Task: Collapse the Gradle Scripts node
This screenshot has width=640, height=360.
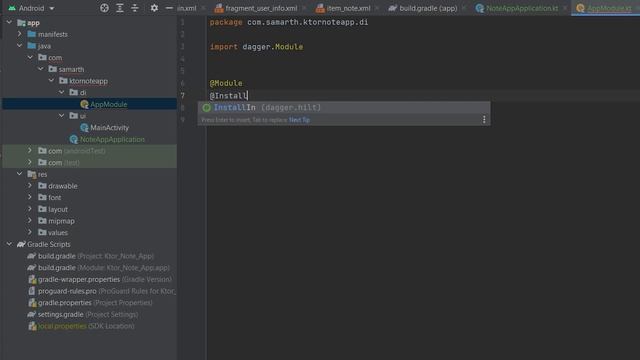Action: pos(9,244)
